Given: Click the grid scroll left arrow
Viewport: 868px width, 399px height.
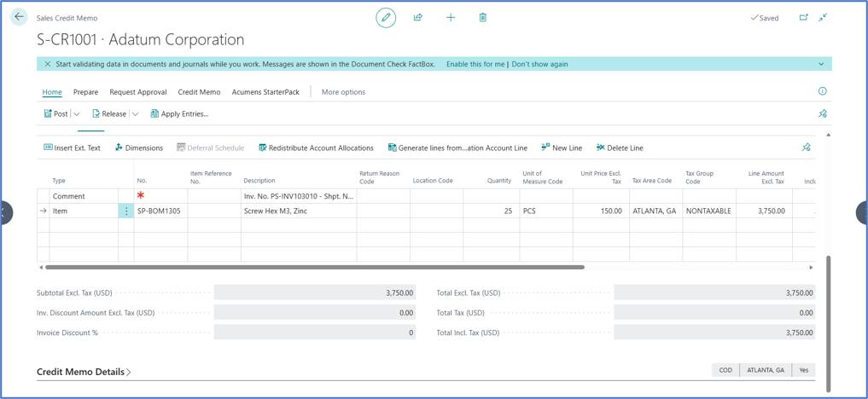Looking at the screenshot, I should point(40,268).
